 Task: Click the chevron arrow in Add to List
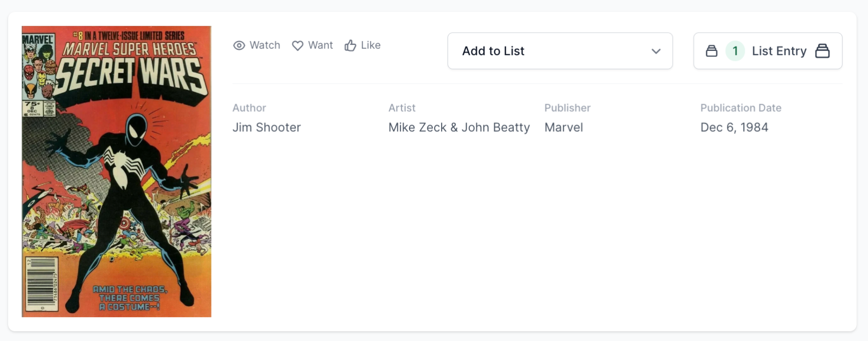click(656, 51)
